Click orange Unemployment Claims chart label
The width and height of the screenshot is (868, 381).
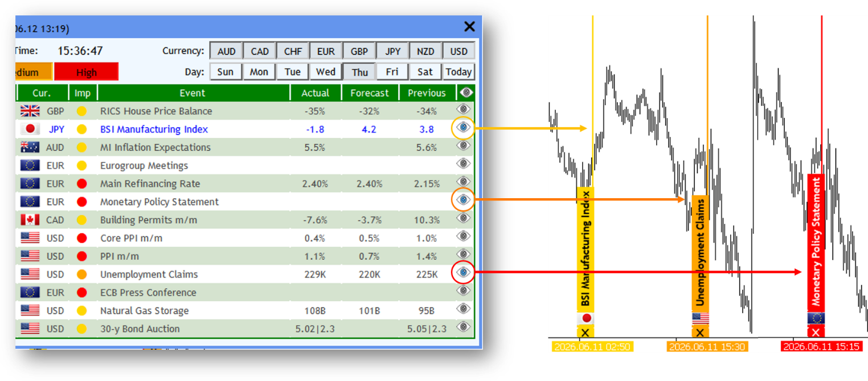[700, 253]
